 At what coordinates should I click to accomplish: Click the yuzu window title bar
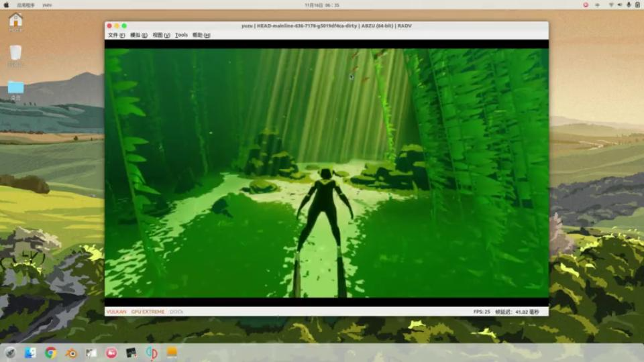(327, 26)
